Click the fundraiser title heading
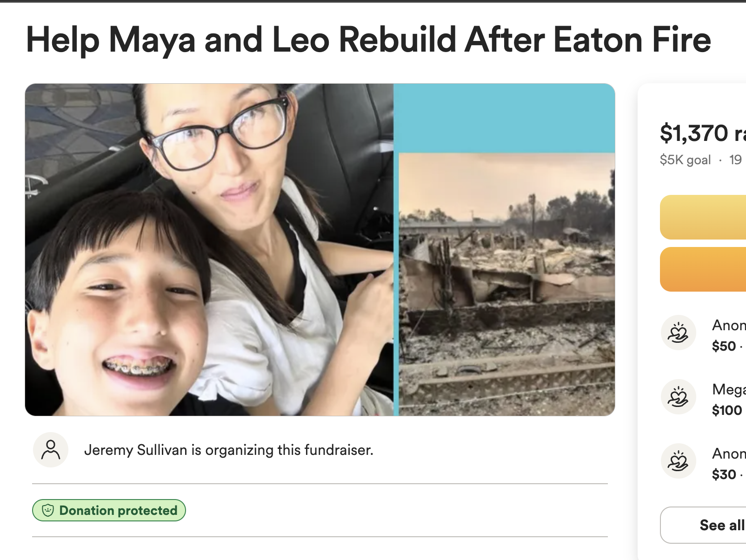Viewport: 746px width, 560px height. pyautogui.click(x=368, y=40)
